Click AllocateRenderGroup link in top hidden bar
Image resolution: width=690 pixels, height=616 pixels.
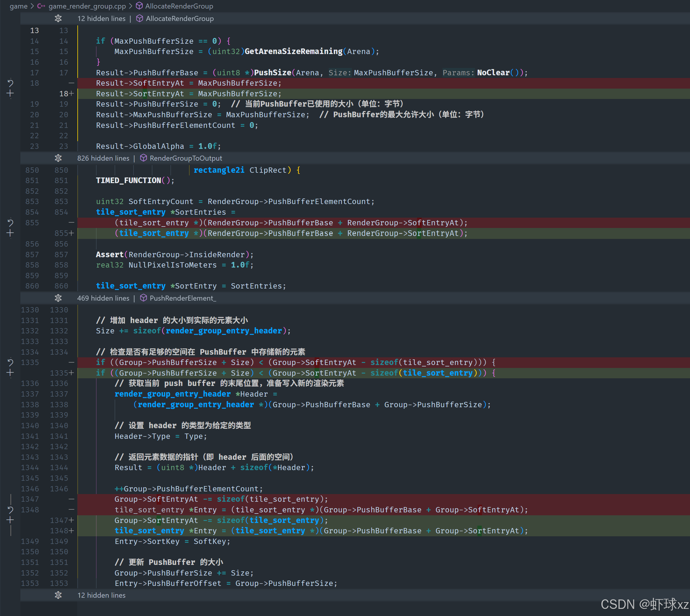click(179, 19)
